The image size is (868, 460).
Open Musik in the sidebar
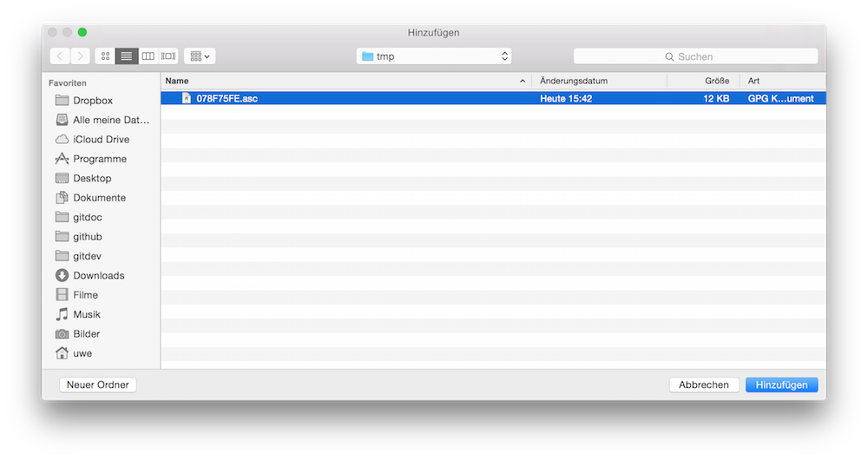pos(102,314)
